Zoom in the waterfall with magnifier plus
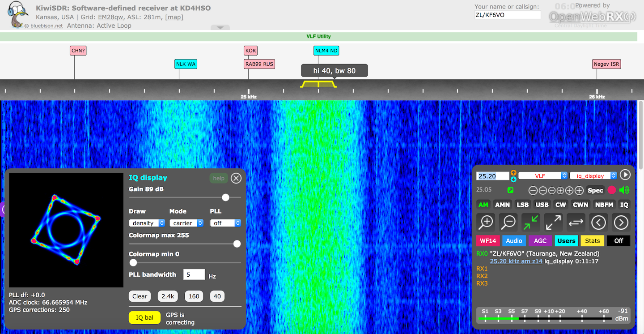The image size is (644, 334). tap(486, 222)
